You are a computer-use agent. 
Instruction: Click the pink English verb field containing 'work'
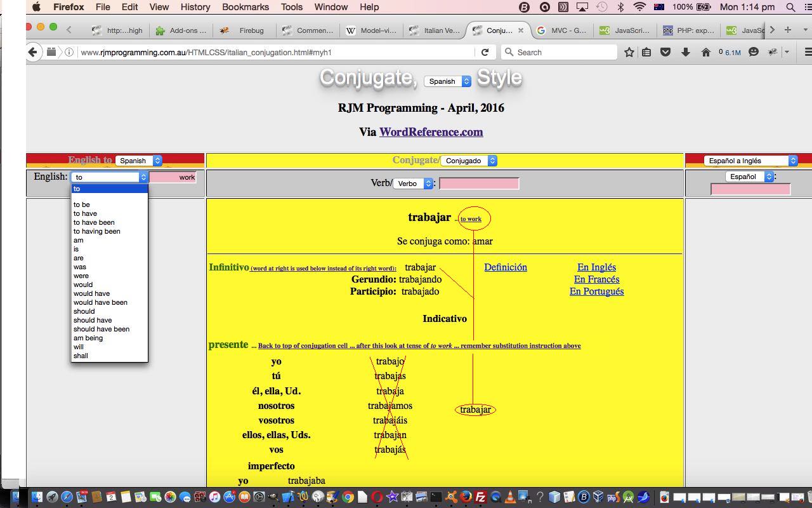(173, 177)
